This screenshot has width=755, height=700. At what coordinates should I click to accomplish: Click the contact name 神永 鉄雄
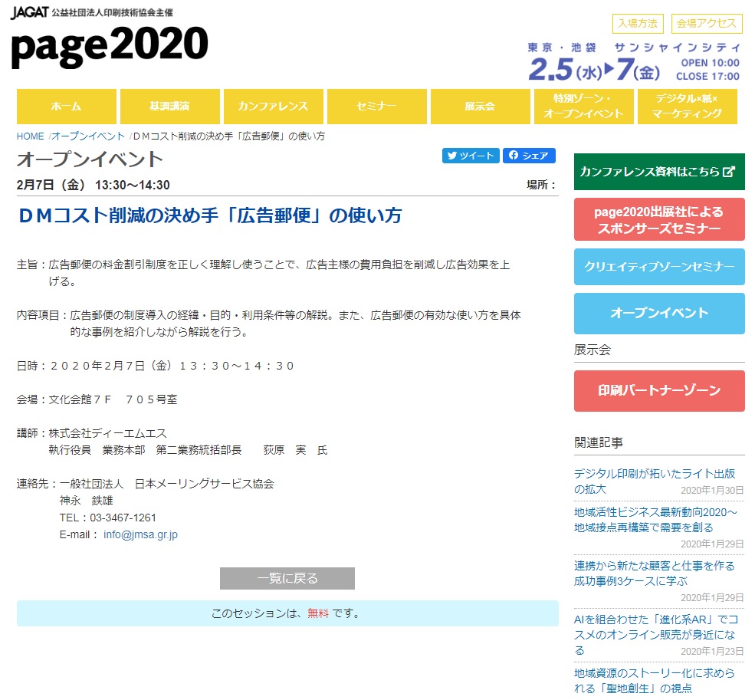(x=86, y=501)
